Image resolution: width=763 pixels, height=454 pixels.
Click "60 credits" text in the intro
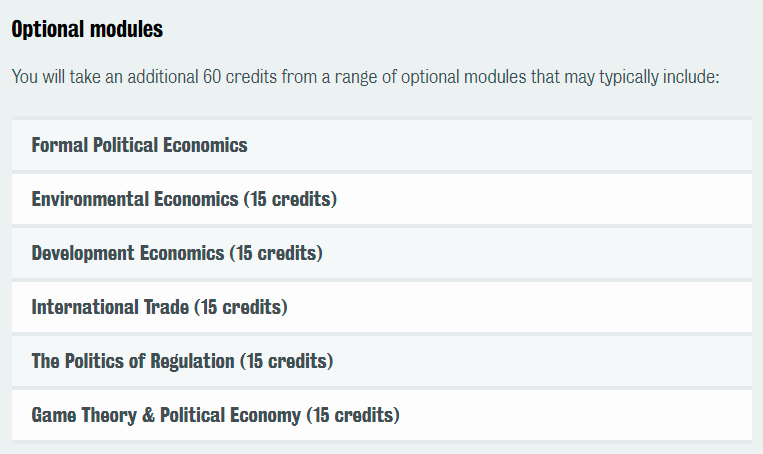point(240,77)
